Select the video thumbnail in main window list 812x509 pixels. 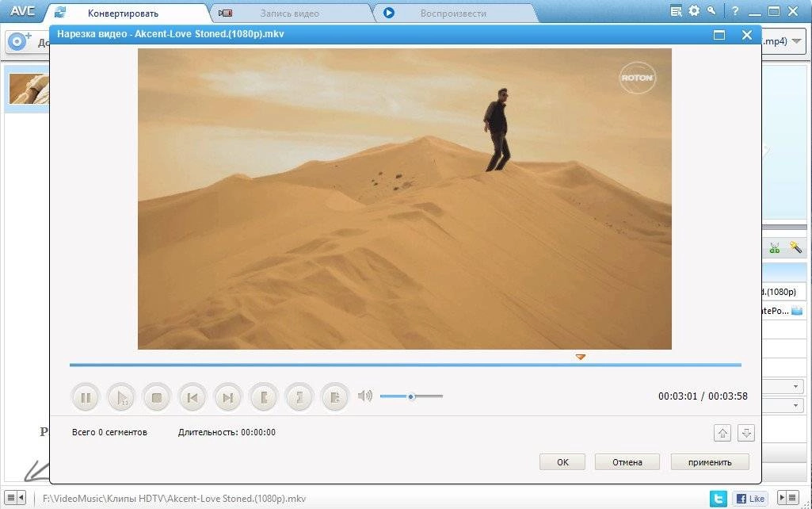pos(29,89)
